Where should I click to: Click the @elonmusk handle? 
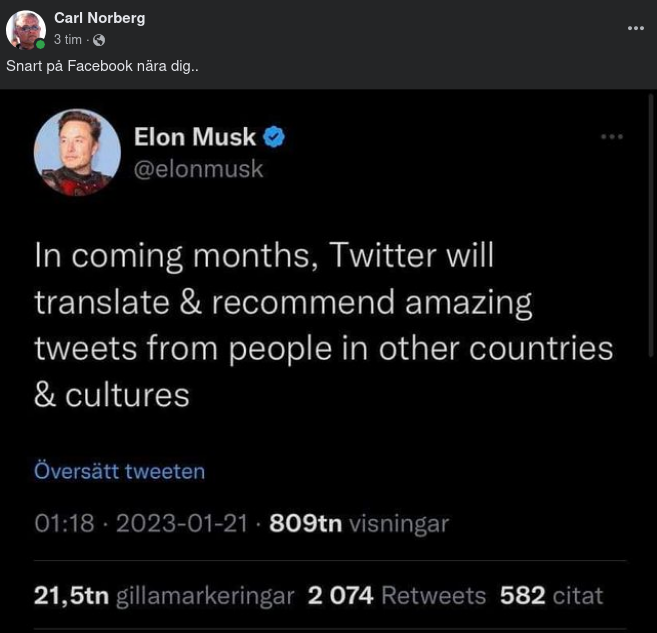point(198,169)
